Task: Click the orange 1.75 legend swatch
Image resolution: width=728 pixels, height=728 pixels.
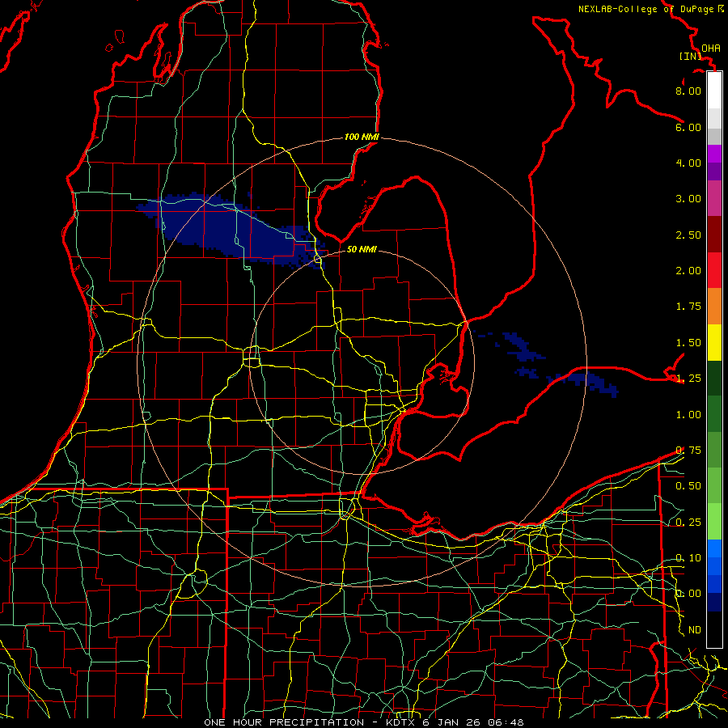Action: pos(714,307)
